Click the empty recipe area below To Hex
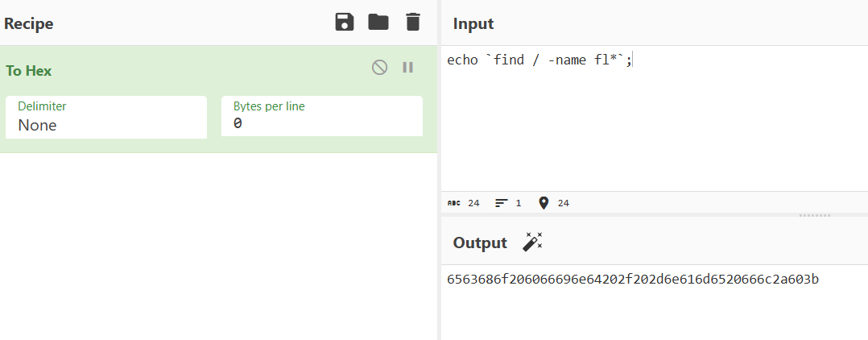Viewport: 868px width, 340px height. point(217,242)
